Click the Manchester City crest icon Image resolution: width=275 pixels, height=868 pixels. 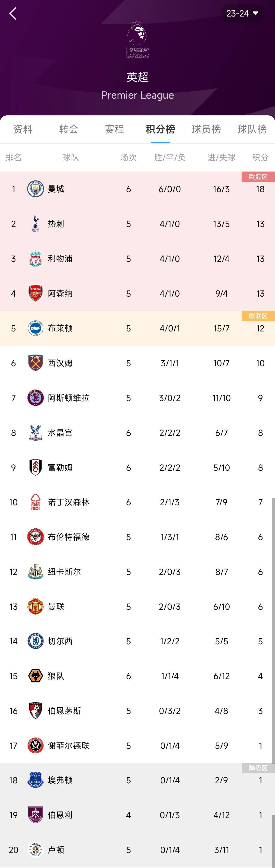[x=35, y=189]
